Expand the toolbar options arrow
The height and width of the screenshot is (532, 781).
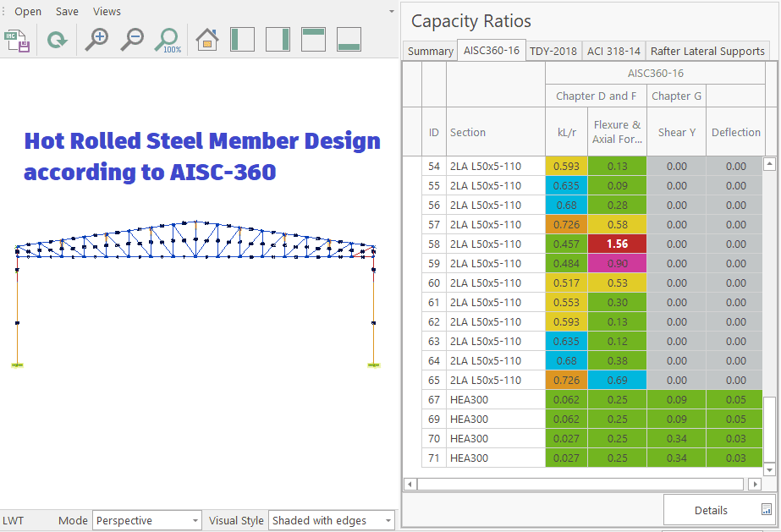[x=391, y=12]
